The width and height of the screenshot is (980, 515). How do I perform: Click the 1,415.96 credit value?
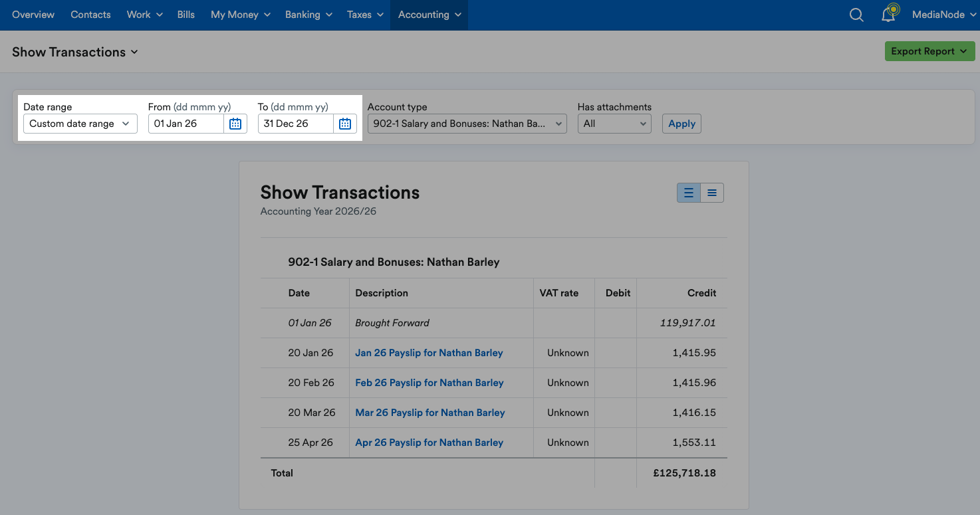tap(694, 383)
